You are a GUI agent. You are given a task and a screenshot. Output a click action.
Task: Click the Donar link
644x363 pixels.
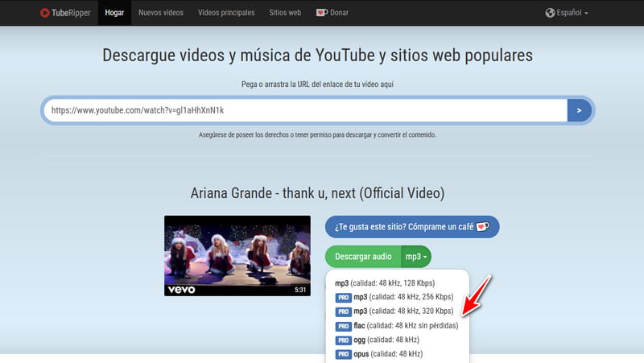click(332, 13)
